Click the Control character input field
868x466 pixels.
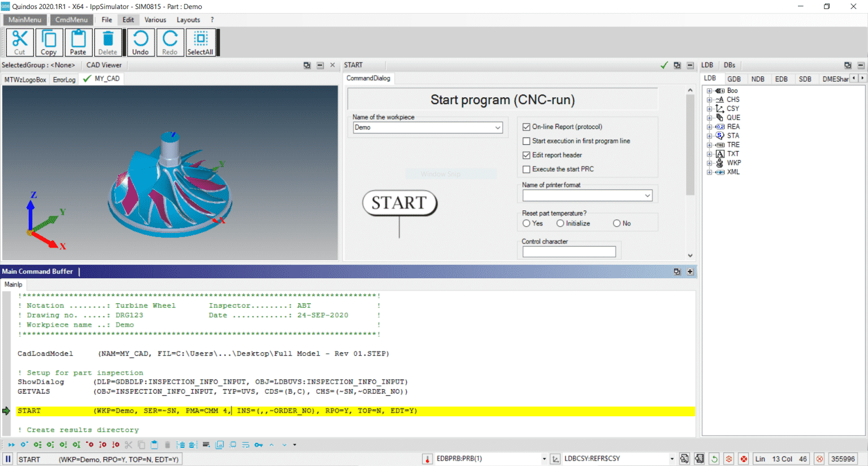point(569,251)
